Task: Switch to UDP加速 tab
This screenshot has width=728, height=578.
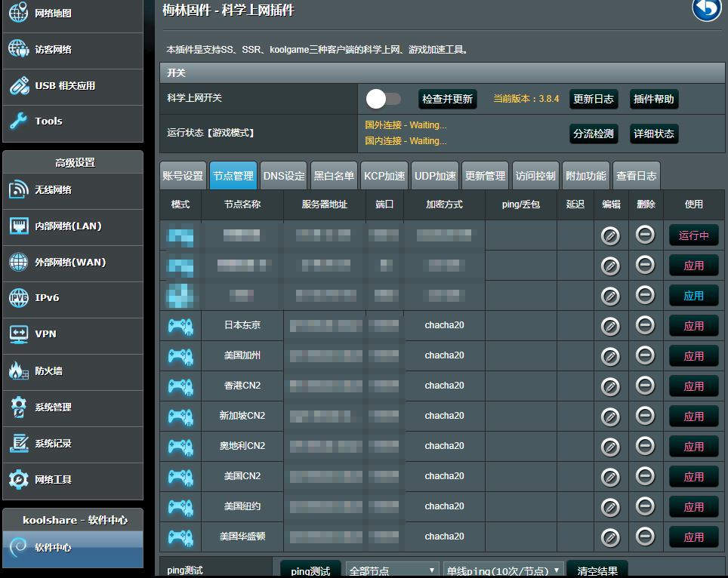Action: click(x=435, y=176)
